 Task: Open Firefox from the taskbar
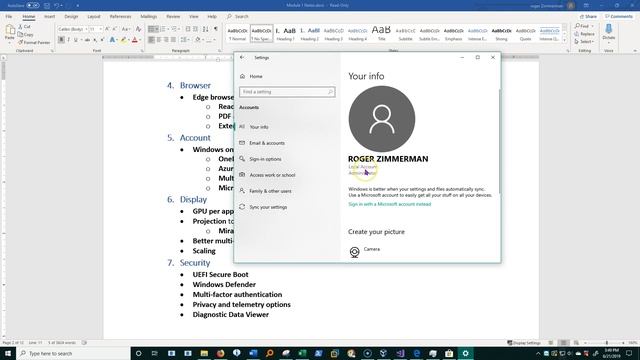(220, 353)
